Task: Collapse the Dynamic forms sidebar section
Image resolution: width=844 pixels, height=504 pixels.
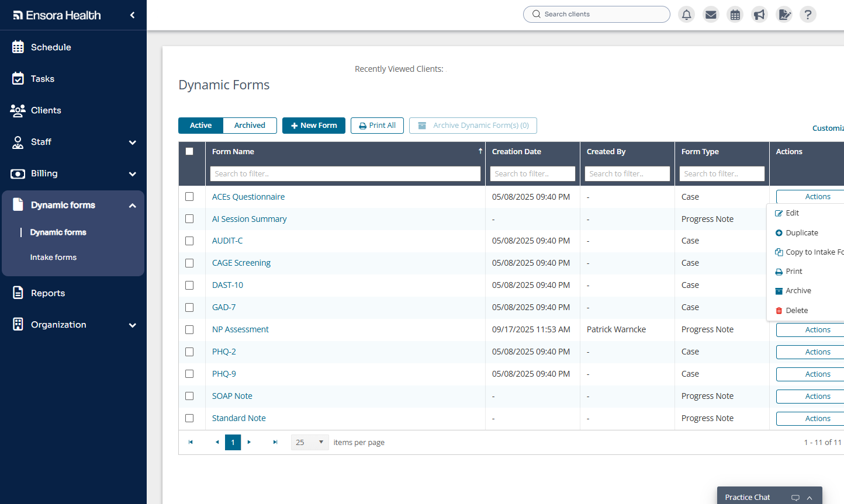Action: [x=132, y=205]
